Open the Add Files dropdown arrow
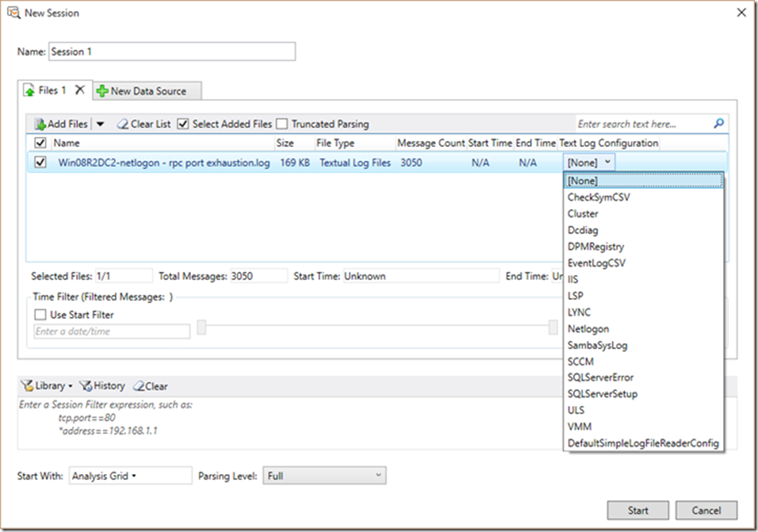The width and height of the screenshot is (758, 532). click(100, 124)
